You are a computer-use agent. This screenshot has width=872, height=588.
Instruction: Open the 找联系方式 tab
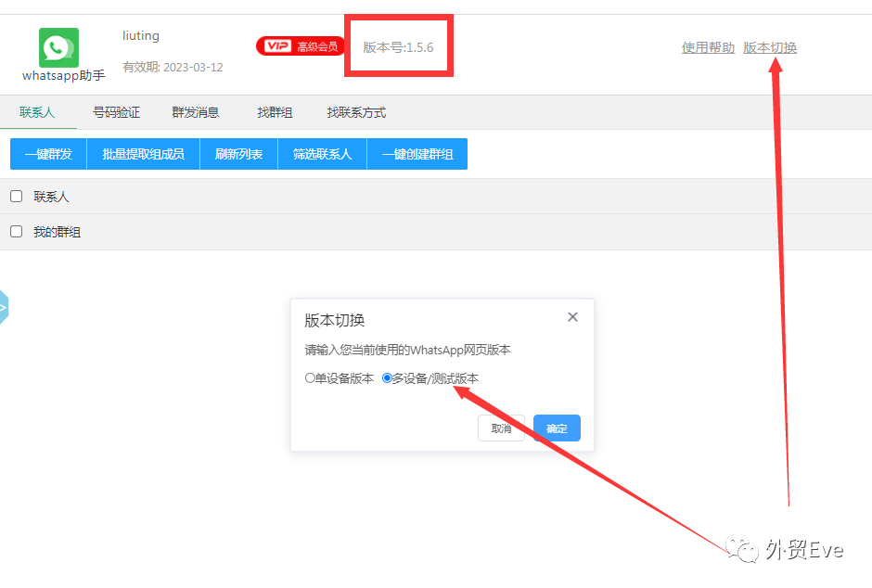pos(356,112)
